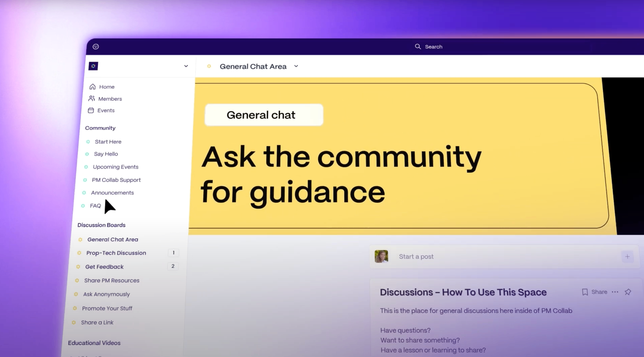Viewport: 644px width, 357px height.
Task: Open the post's three-dot more menu
Action: point(614,292)
